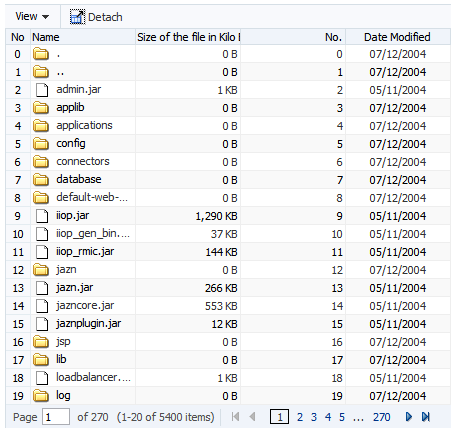Select the connectors folder name
The height and width of the screenshot is (428, 451).
(x=83, y=161)
